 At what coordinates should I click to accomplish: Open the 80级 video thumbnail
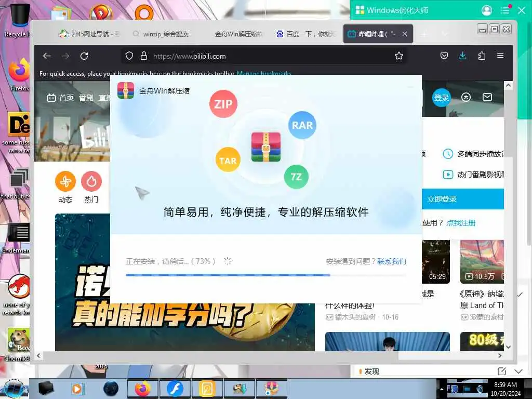[x=482, y=341]
